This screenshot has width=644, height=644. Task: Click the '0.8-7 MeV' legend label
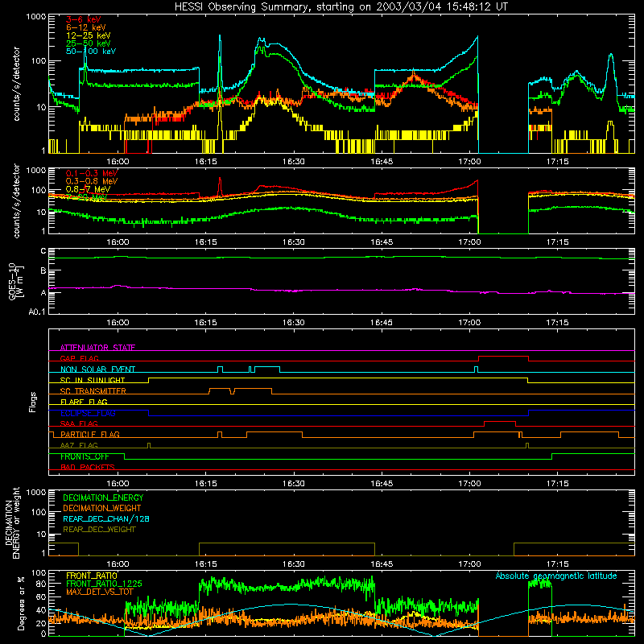point(88,189)
